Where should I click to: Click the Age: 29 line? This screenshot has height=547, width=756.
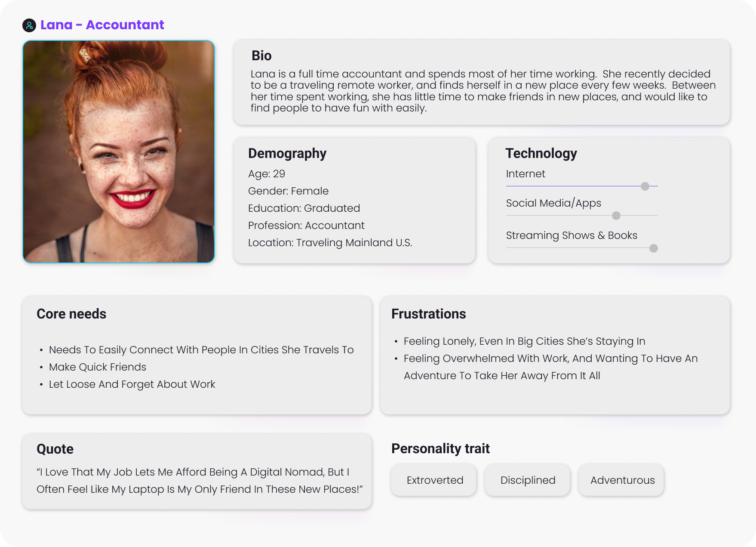pos(267,174)
